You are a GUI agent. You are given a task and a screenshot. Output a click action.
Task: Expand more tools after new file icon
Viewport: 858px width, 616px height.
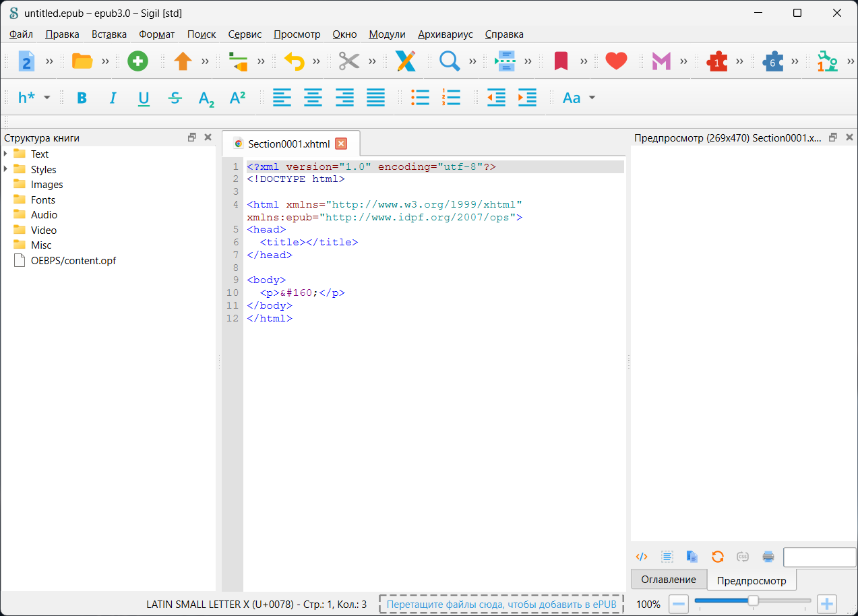(49, 61)
